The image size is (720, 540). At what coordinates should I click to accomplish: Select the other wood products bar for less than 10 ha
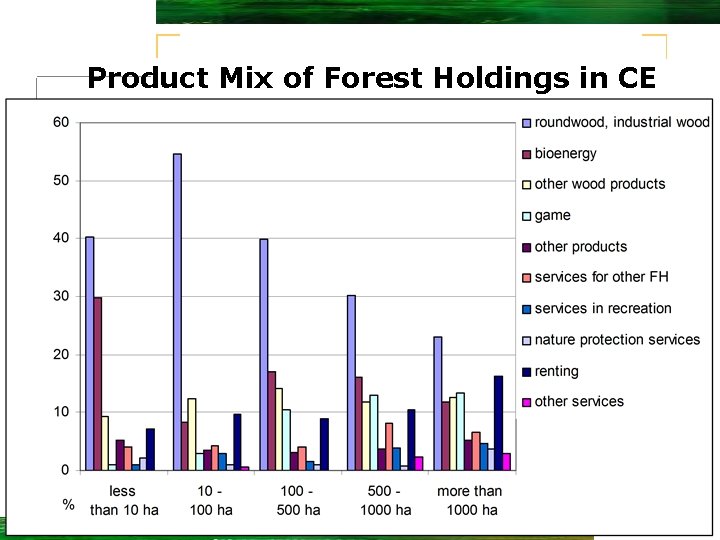coord(105,443)
